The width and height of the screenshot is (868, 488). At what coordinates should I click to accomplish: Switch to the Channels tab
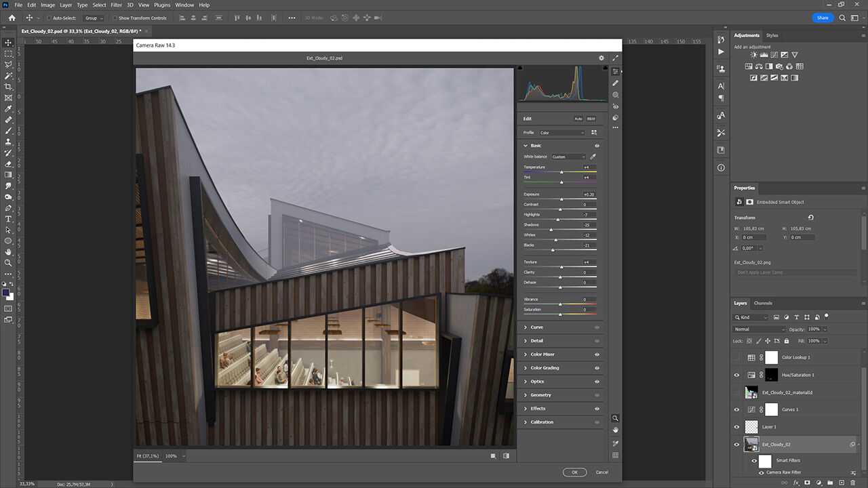point(763,303)
